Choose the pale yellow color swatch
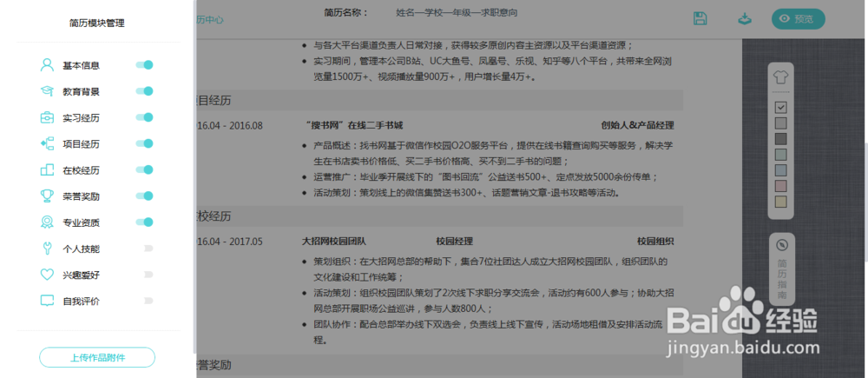Image resolution: width=868 pixels, height=378 pixels. click(780, 202)
